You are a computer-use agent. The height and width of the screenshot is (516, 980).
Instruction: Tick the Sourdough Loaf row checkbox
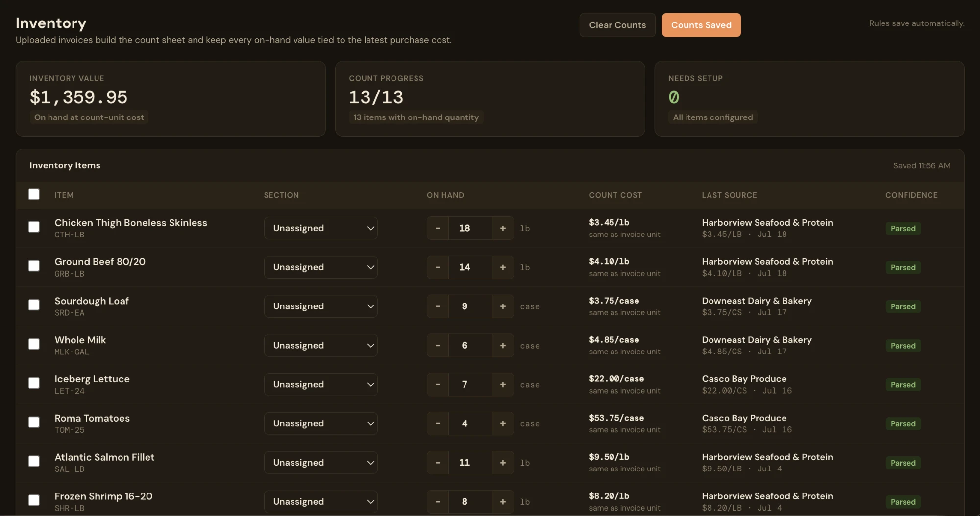pos(34,305)
